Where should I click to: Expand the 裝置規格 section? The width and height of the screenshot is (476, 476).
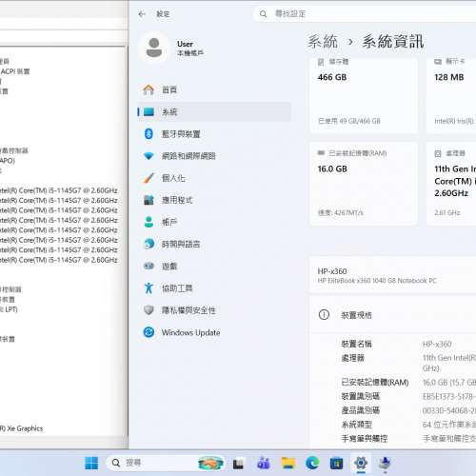(393, 315)
